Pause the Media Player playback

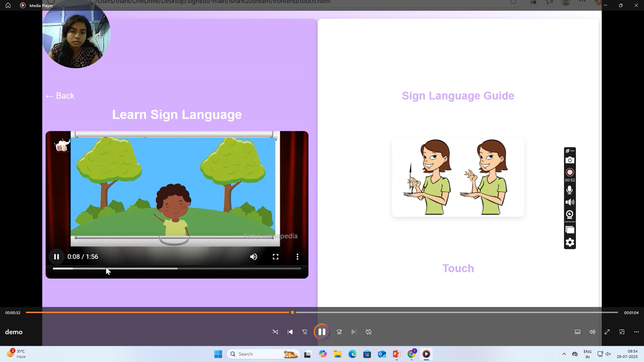coord(322,332)
